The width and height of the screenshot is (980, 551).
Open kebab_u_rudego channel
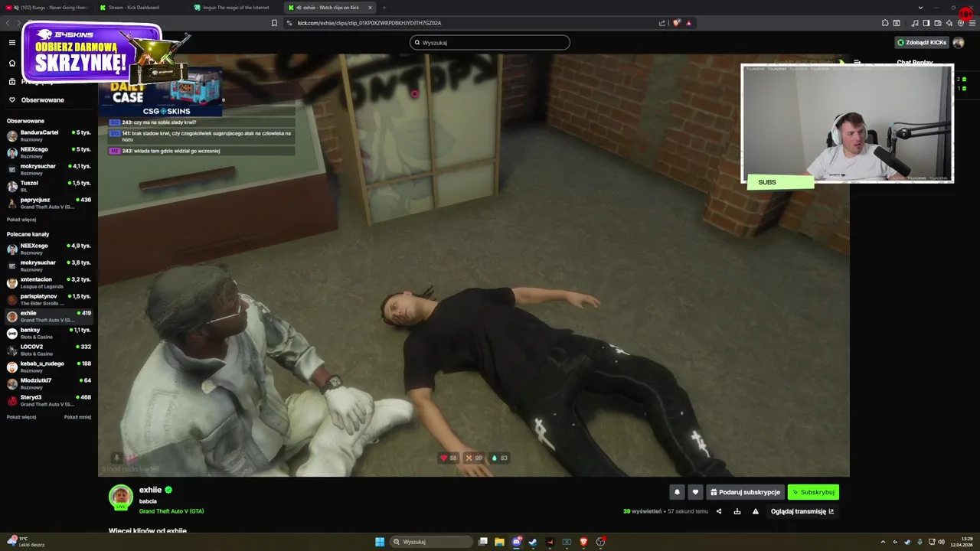(x=49, y=367)
